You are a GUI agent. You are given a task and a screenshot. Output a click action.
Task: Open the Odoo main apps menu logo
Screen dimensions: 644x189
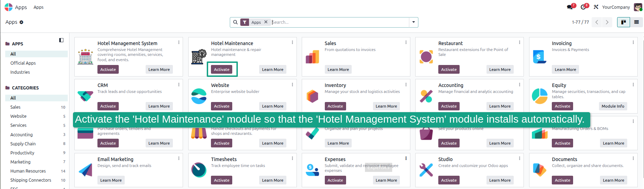[8, 7]
